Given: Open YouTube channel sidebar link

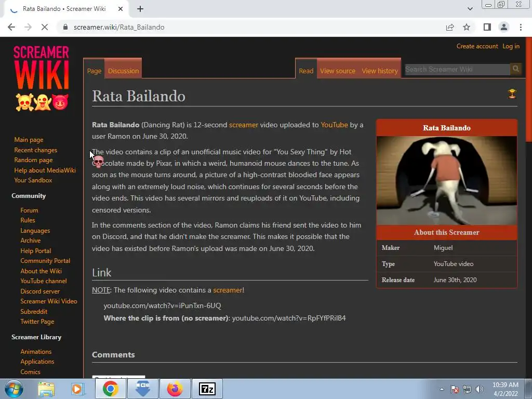Looking at the screenshot, I should [x=44, y=281].
